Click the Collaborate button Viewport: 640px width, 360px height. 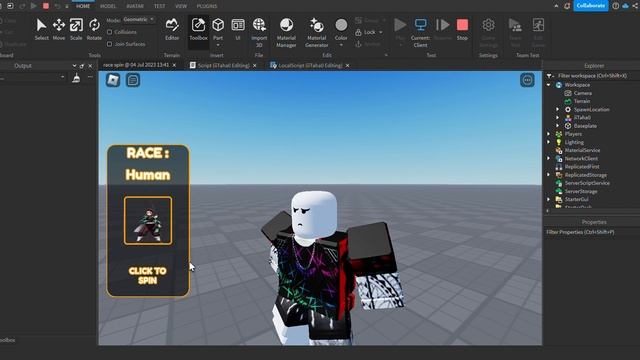point(591,6)
